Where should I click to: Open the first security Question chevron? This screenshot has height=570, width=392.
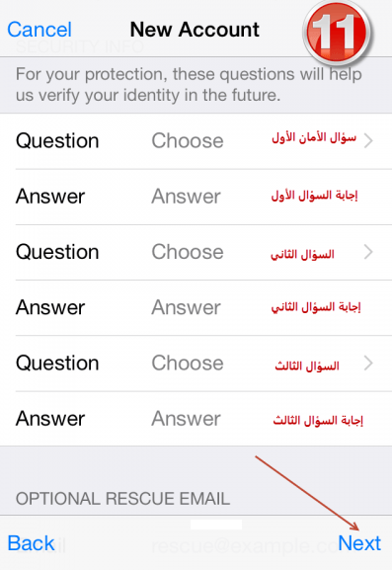[x=368, y=140]
